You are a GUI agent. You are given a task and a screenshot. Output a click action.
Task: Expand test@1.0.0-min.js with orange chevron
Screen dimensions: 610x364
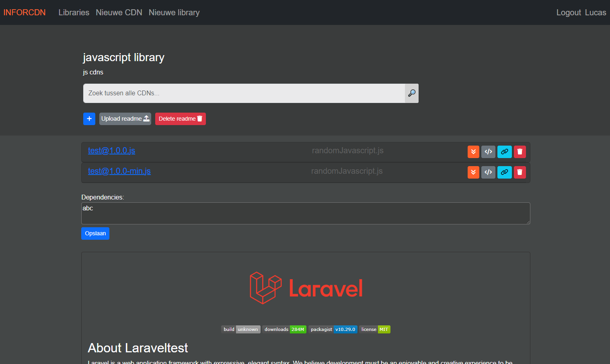(x=473, y=172)
